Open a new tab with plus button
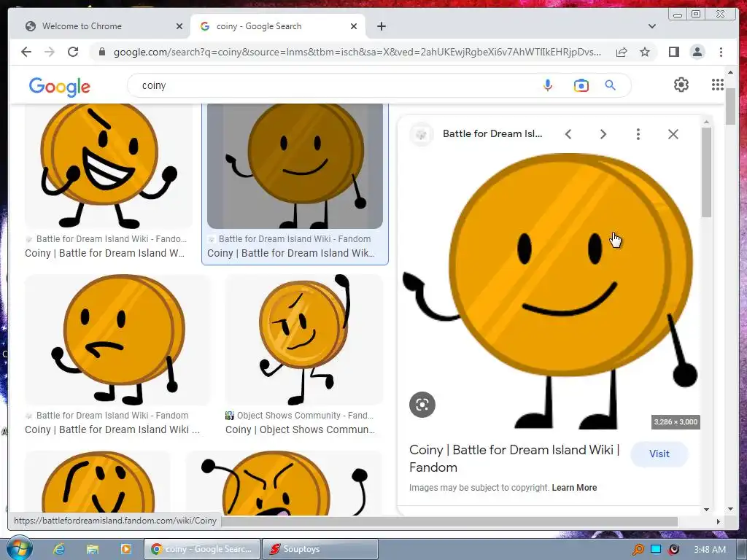The width and height of the screenshot is (747, 560). (381, 26)
